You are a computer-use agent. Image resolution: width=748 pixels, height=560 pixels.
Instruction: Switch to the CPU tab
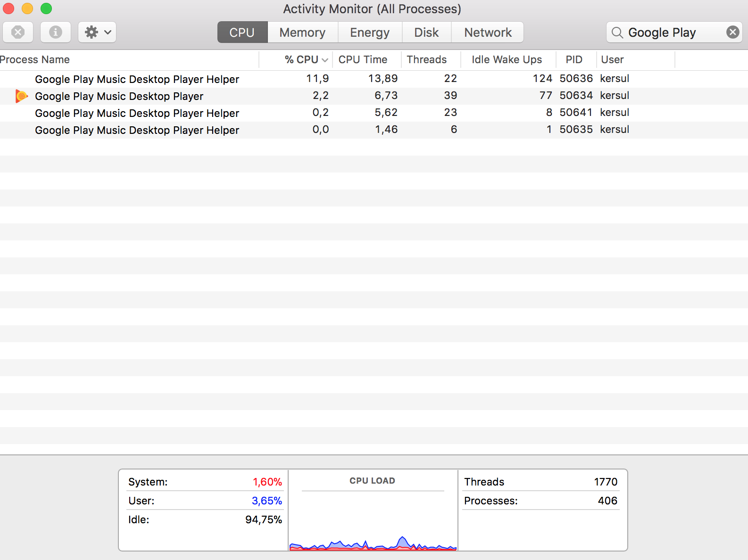click(242, 32)
